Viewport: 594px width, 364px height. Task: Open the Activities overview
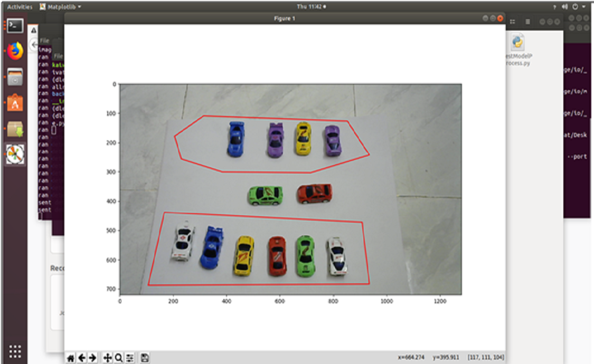coord(20,7)
